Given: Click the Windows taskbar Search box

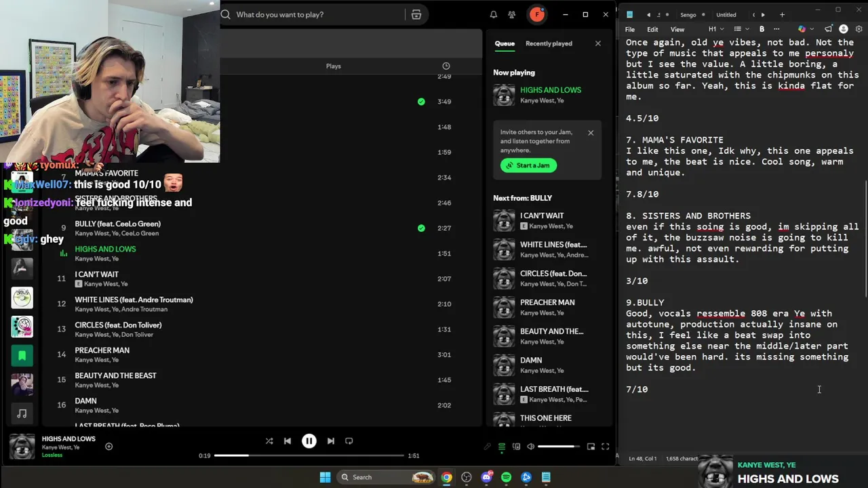Looking at the screenshot, I should click(x=385, y=477).
